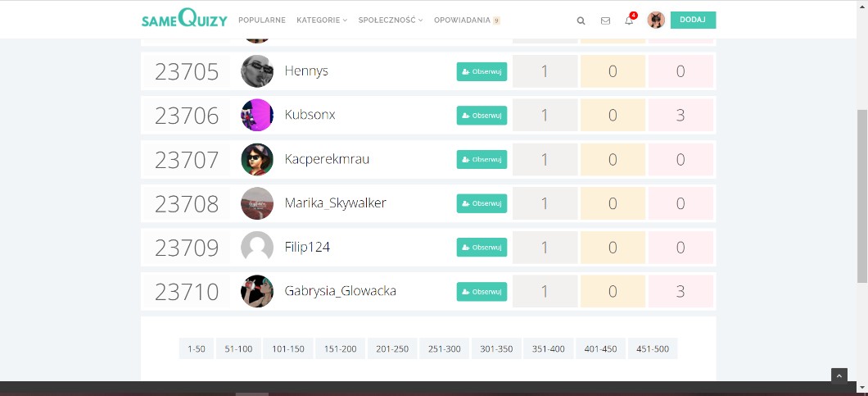Go to the Popularne menu item

coord(262,20)
